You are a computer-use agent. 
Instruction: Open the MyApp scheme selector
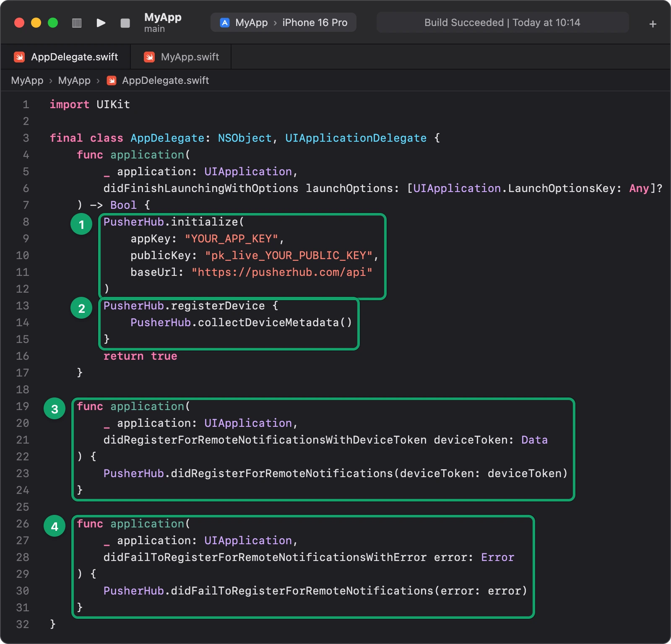(x=251, y=23)
